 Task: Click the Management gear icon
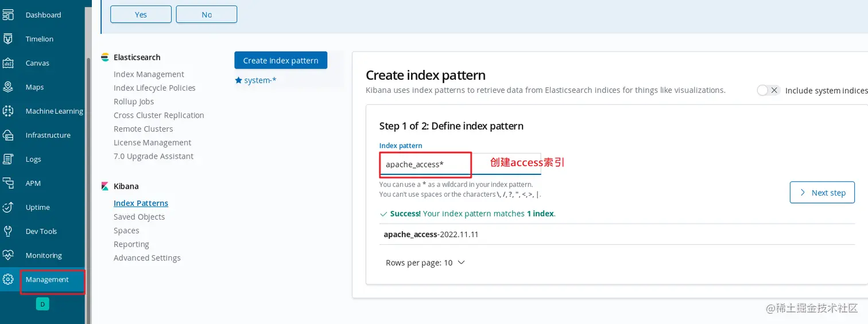tap(8, 279)
